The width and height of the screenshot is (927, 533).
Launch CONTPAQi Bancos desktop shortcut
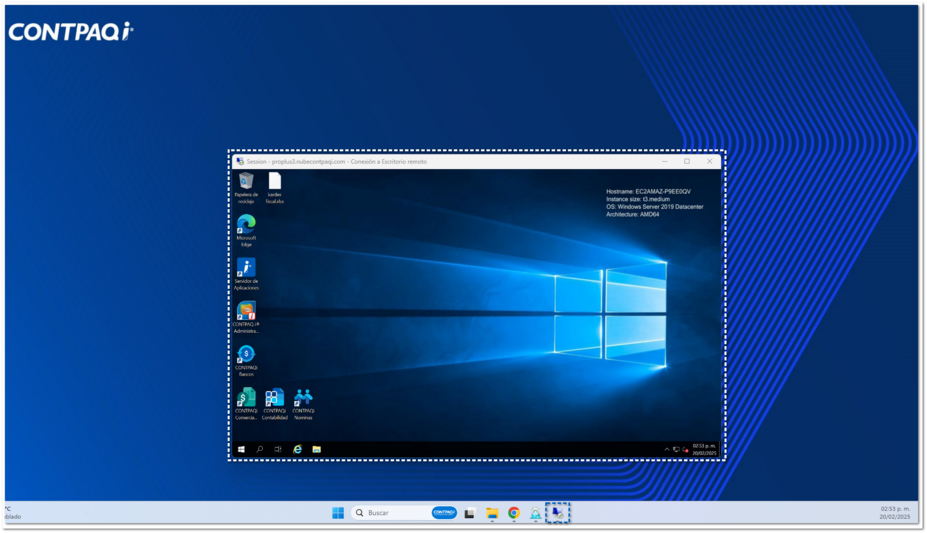point(246,354)
